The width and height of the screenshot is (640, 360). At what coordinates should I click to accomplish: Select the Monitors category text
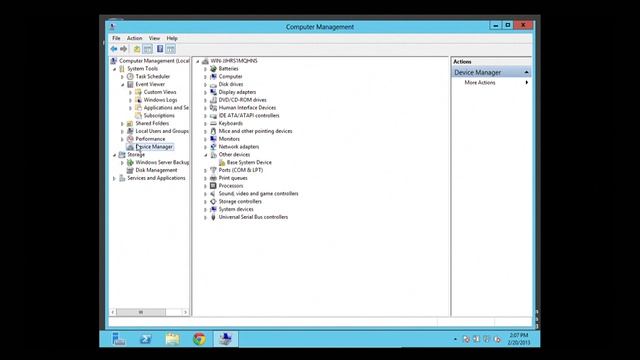click(x=229, y=139)
